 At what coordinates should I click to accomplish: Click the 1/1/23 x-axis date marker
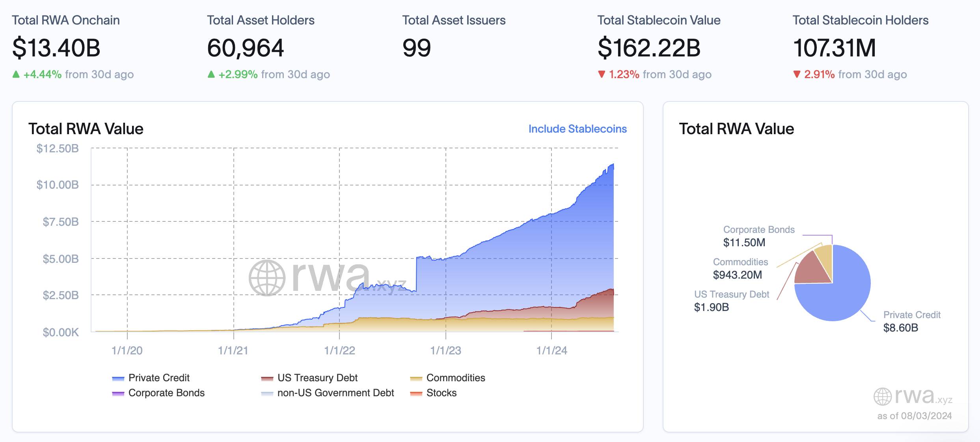(445, 350)
